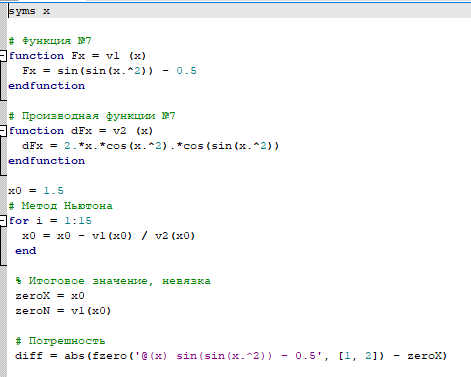Click comment '# Функция №7'
Image resolution: width=471 pixels, height=377 pixels.
50,41
